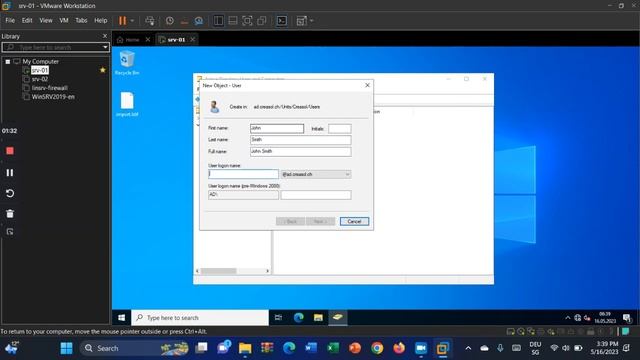Viewport: 640px width, 360px height.
Task: Revert the VM to its previous snapshot
Action: click(184, 20)
